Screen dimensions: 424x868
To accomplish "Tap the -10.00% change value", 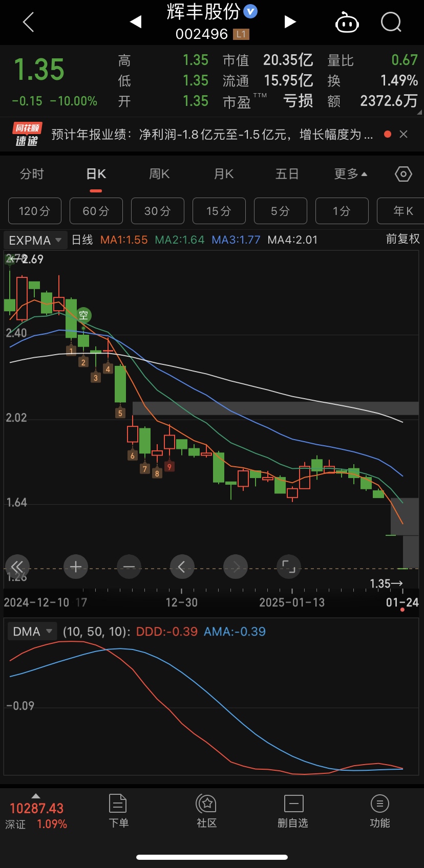I will click(x=73, y=101).
